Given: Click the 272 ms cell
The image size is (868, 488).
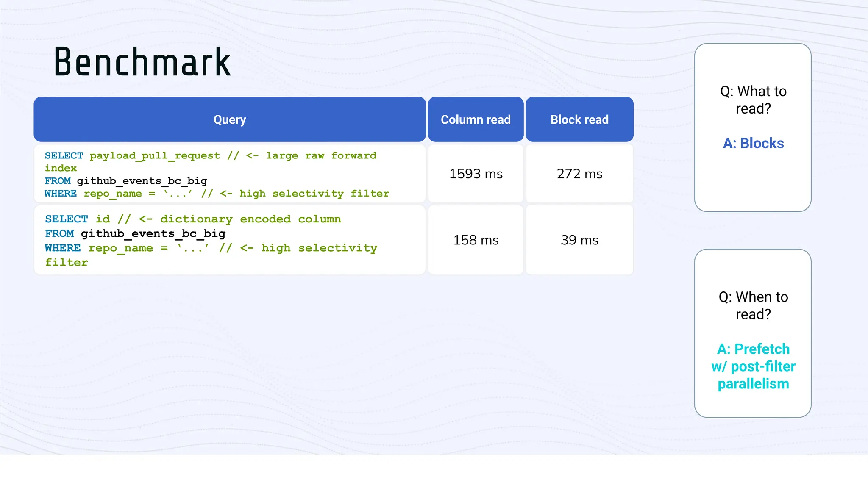Looking at the screenshot, I should coord(579,174).
